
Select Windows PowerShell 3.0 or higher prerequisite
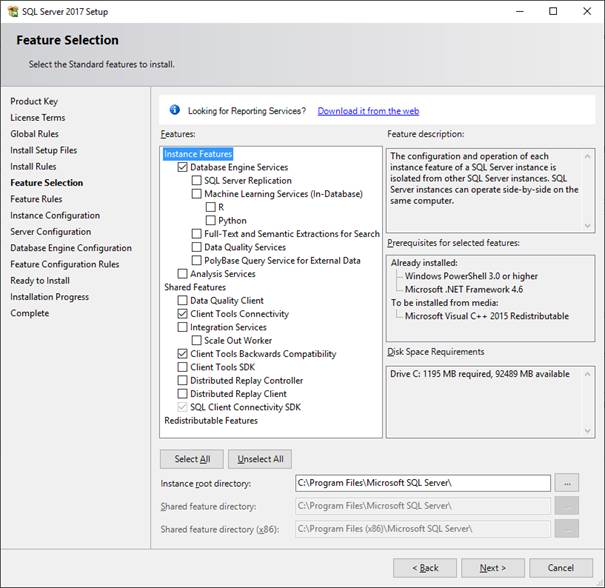(471, 276)
